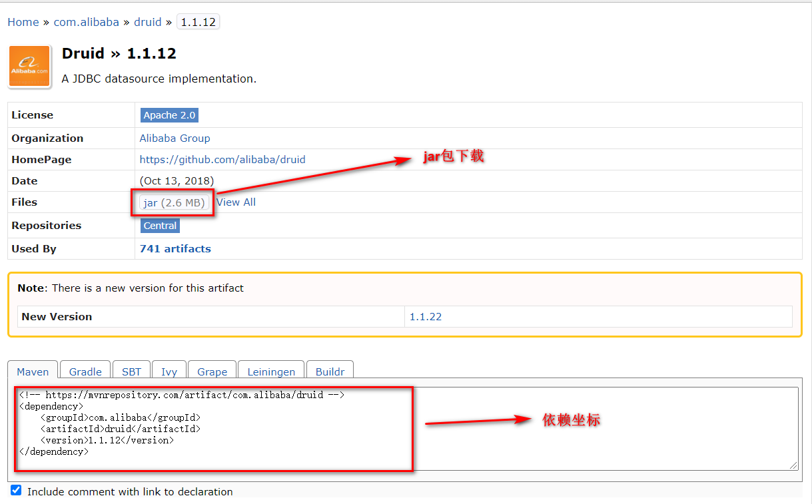
Task: Switch to the SBT tab
Action: [x=132, y=372]
